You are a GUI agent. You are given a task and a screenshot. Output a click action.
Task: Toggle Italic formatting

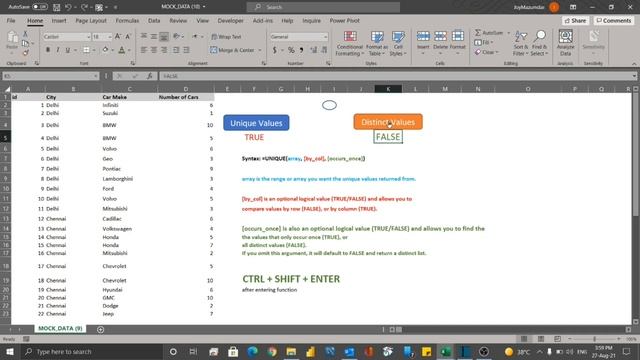click(x=58, y=50)
